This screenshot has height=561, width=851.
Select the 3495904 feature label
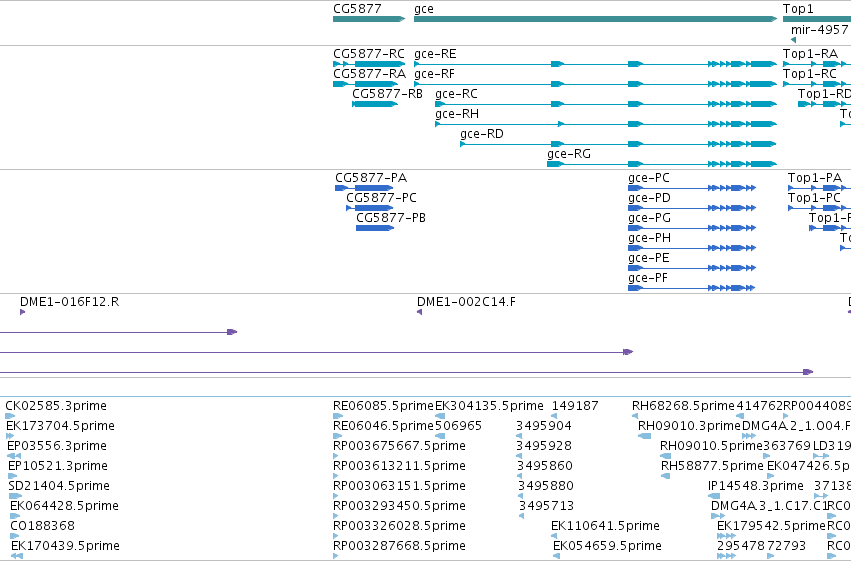point(544,426)
